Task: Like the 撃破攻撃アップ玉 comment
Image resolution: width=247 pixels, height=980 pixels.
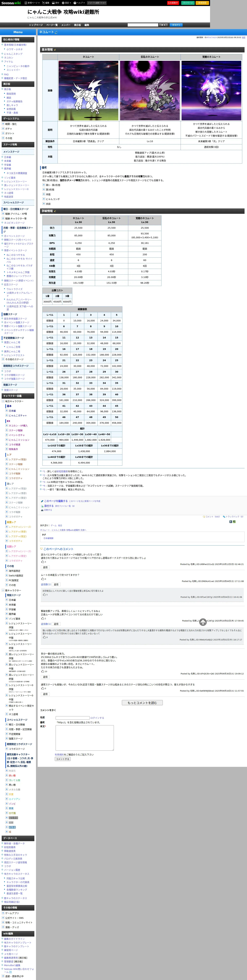Action: coord(43,619)
